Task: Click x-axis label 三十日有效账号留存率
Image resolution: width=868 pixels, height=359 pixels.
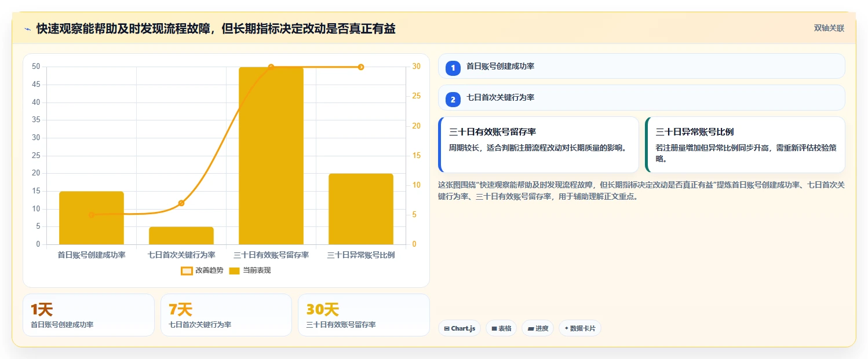Action: point(271,255)
